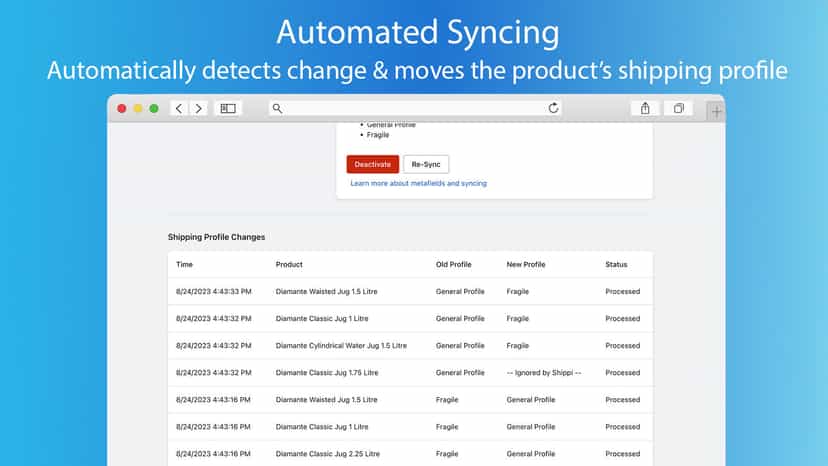Image resolution: width=828 pixels, height=466 pixels.
Task: Toggle the browser sidebar icon
Action: tap(228, 108)
